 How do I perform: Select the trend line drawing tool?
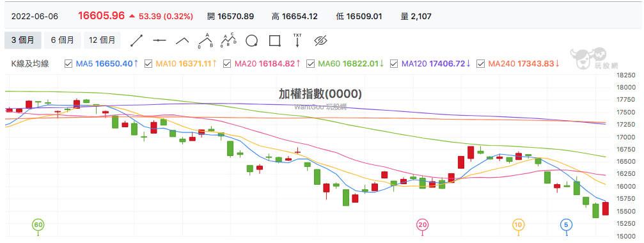click(136, 41)
